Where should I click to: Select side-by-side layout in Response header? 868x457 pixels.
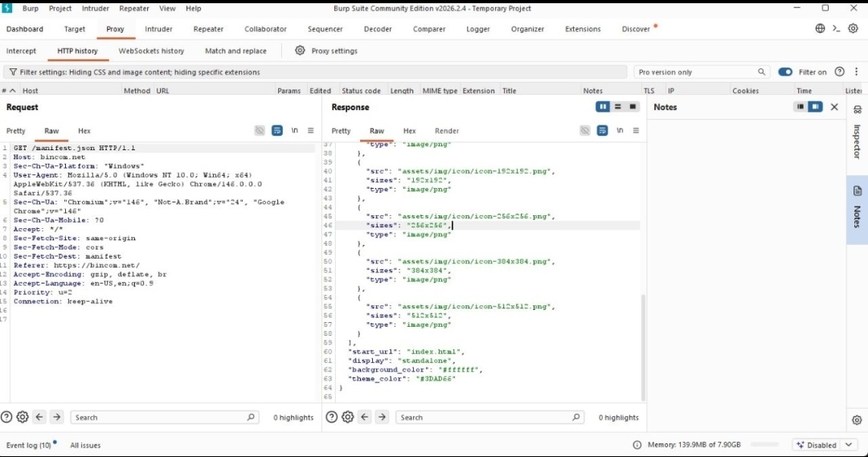tap(603, 107)
